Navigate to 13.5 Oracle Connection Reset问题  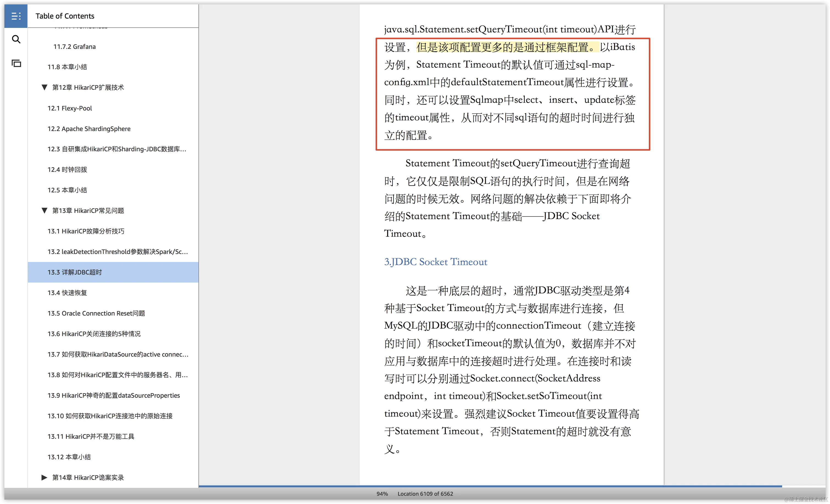96,313
